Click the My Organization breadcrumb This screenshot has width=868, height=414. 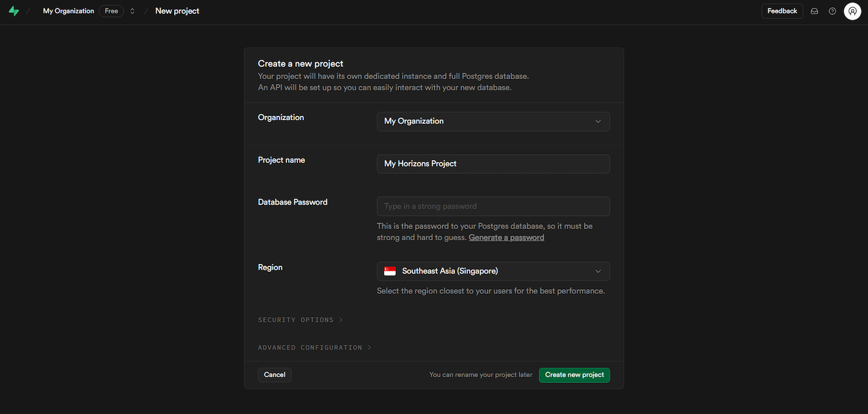[68, 10]
